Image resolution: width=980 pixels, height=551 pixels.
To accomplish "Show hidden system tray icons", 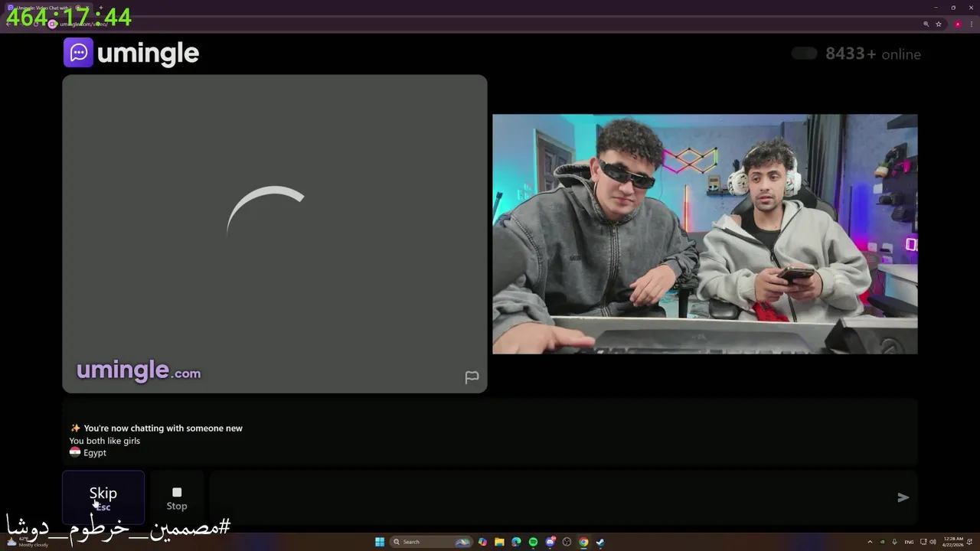I will (x=870, y=542).
